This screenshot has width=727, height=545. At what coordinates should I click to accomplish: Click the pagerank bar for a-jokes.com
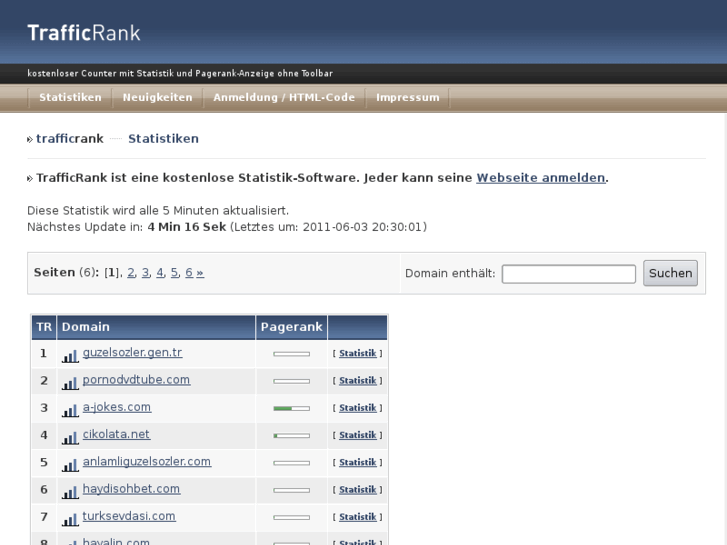click(x=292, y=409)
